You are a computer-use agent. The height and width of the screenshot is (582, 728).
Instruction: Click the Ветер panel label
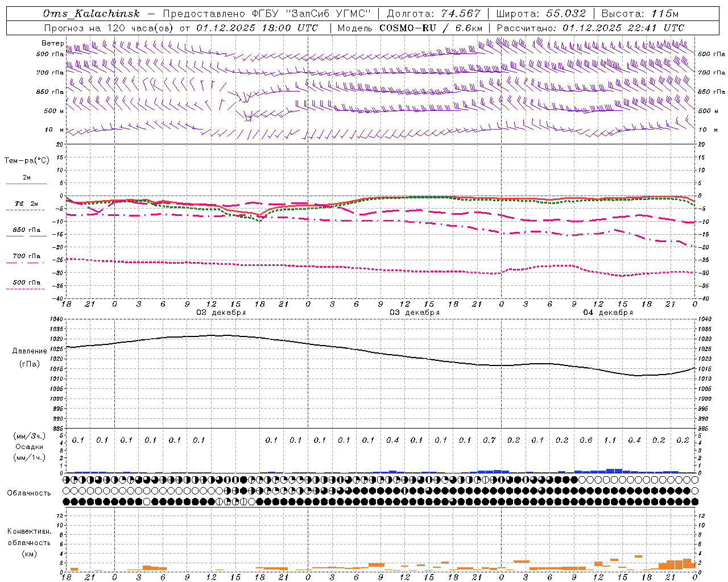click(x=52, y=43)
